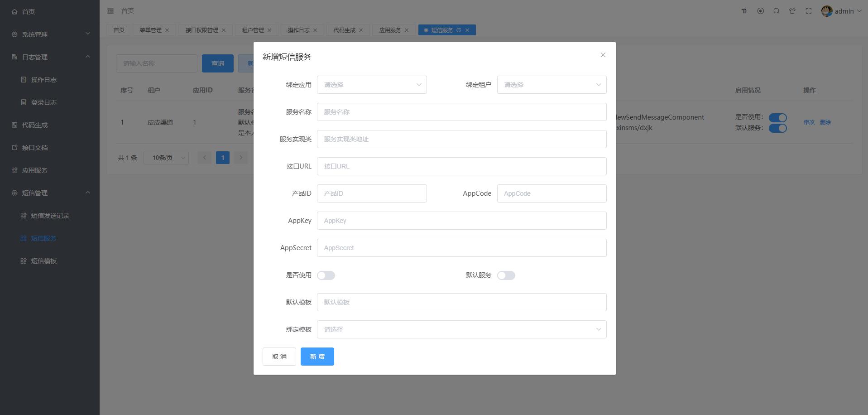This screenshot has width=868, height=415.
Task: Click the 代码生成 sidebar icon
Action: click(x=14, y=125)
